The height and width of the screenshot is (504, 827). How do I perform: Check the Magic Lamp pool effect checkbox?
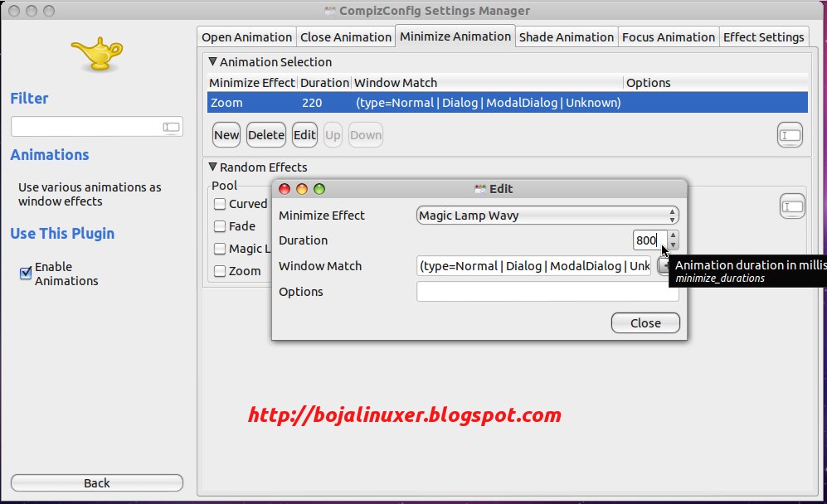tap(220, 249)
